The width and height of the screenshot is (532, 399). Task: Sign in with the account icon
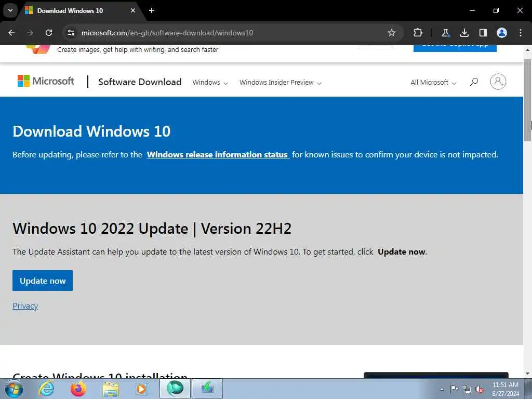[498, 82]
